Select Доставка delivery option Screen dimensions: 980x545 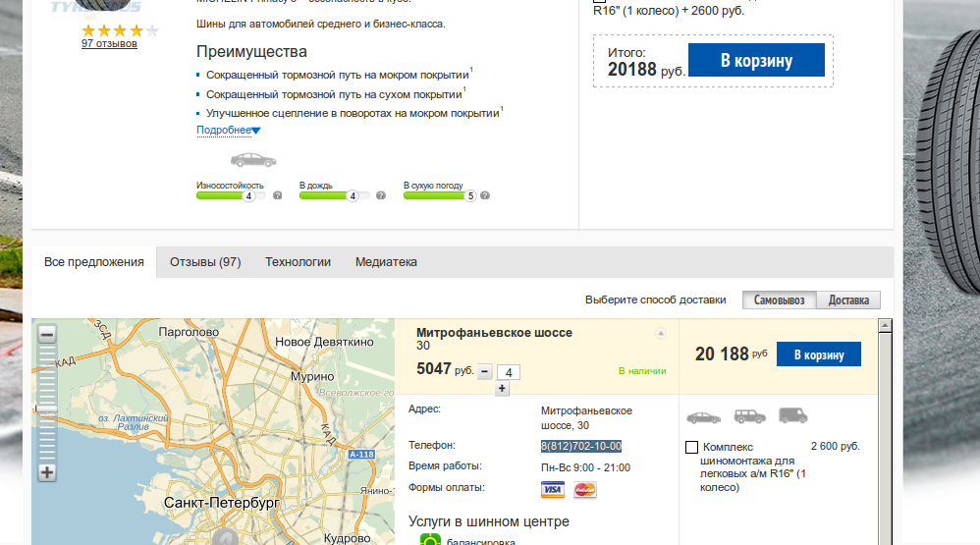pos(848,300)
